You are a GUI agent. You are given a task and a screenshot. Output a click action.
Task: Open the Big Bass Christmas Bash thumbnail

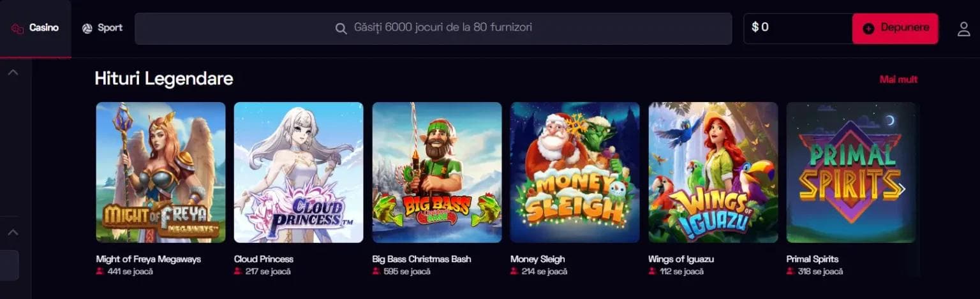pos(437,172)
